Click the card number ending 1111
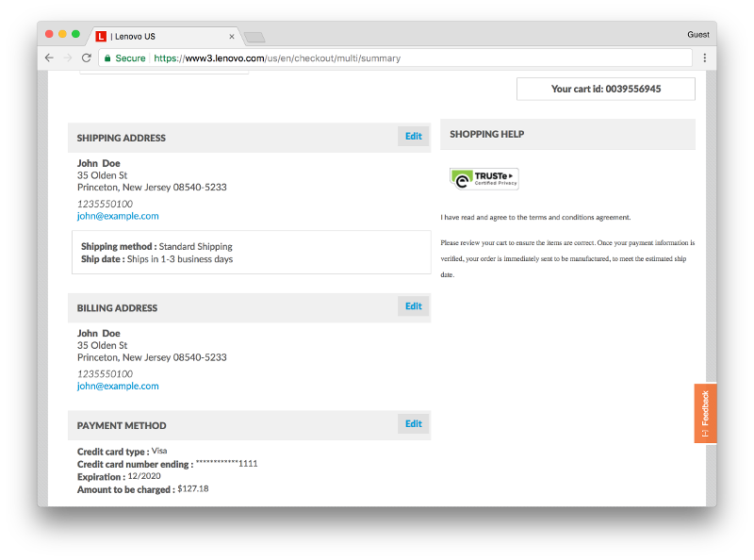The image size is (754, 560). [226, 463]
